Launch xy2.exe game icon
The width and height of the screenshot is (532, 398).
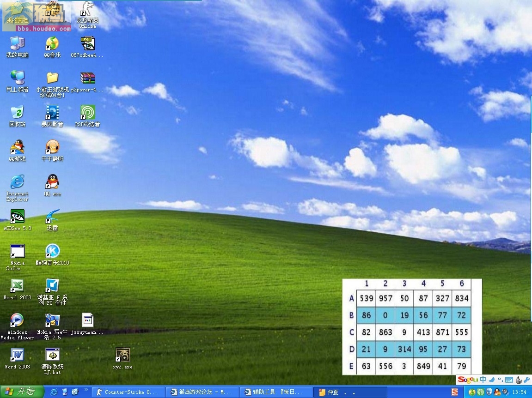[x=122, y=358]
